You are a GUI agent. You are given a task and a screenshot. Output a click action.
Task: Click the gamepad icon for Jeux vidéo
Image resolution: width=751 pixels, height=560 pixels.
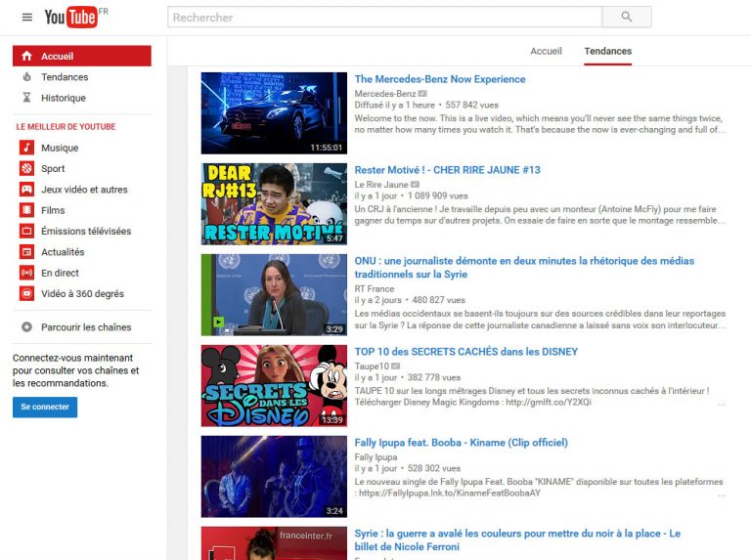click(26, 189)
